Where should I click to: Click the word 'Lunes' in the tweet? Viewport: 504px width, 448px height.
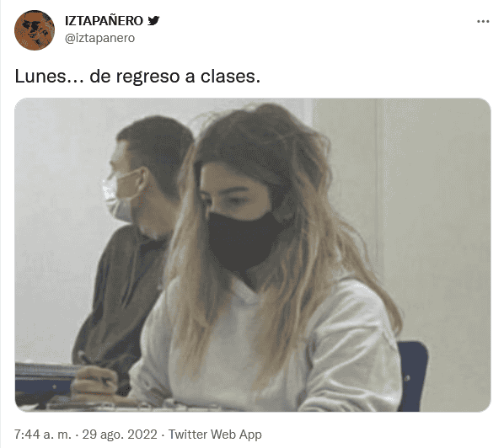(40, 77)
